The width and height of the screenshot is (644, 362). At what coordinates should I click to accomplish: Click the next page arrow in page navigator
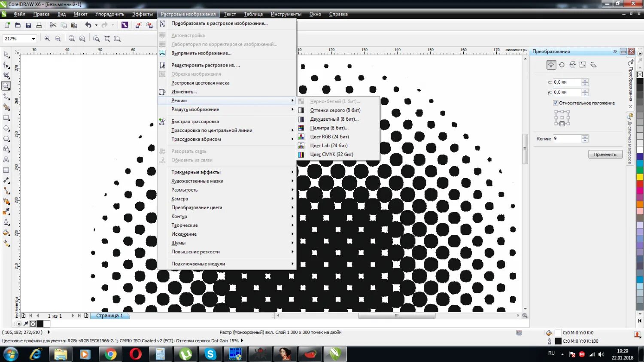73,316
